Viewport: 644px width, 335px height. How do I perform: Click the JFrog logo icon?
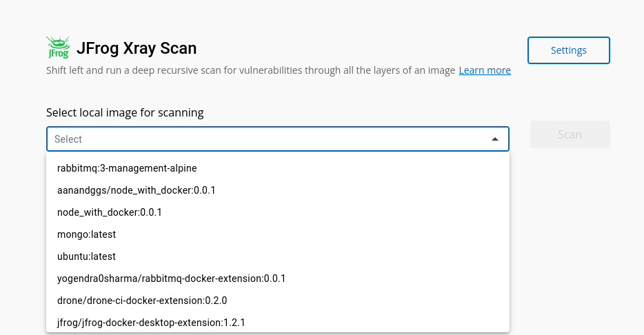(x=58, y=47)
